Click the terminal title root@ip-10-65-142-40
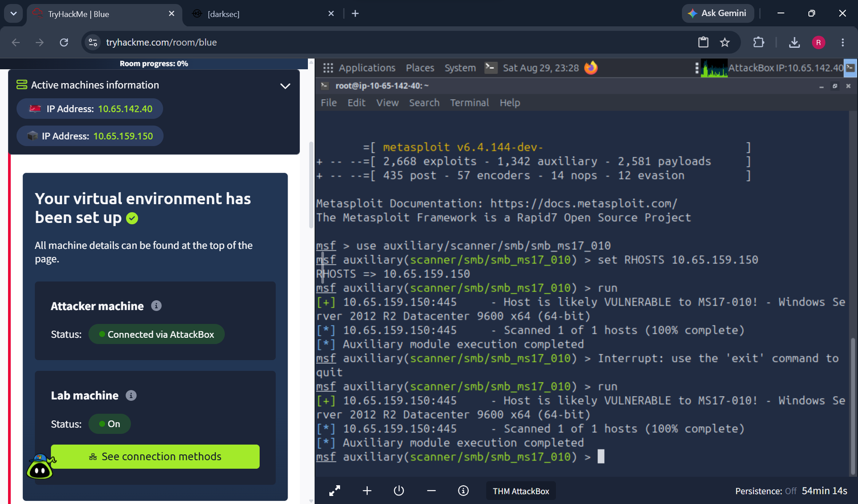This screenshot has height=504, width=858. 382,86
